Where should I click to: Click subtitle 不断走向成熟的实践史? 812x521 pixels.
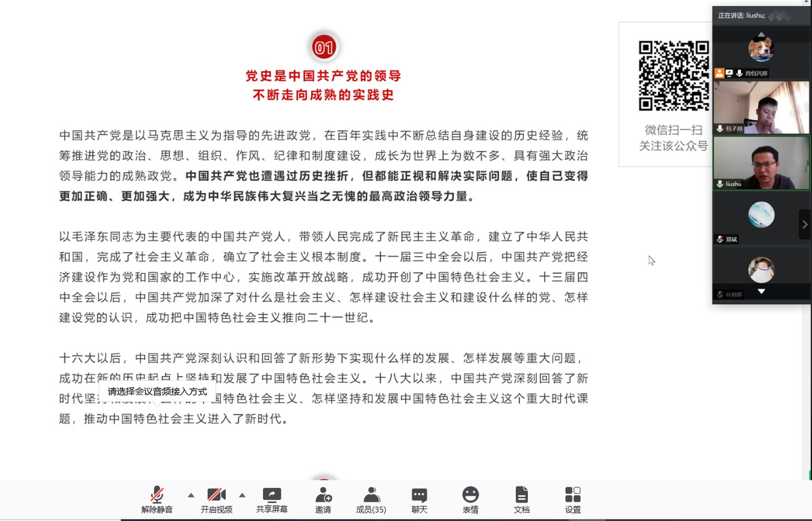click(x=324, y=96)
